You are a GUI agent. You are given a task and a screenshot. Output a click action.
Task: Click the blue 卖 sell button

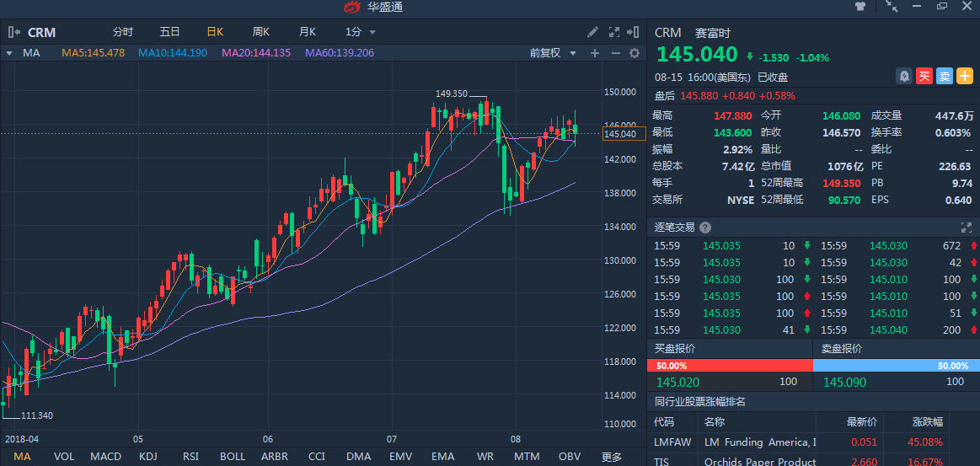945,76
